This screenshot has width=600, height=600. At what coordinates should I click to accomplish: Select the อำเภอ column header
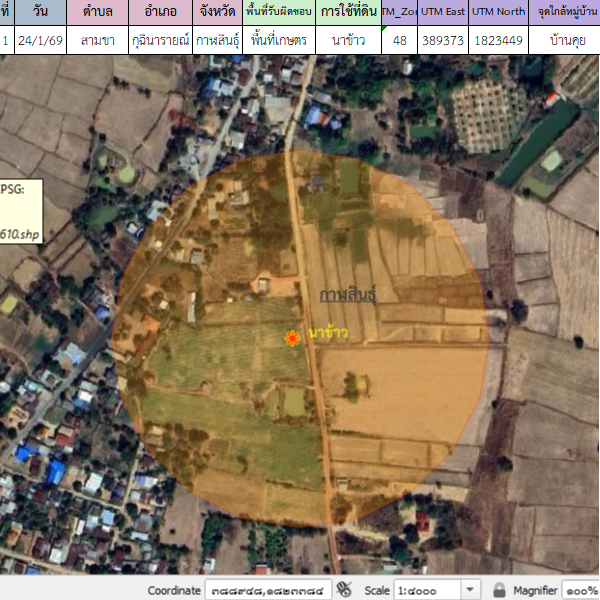160,12
